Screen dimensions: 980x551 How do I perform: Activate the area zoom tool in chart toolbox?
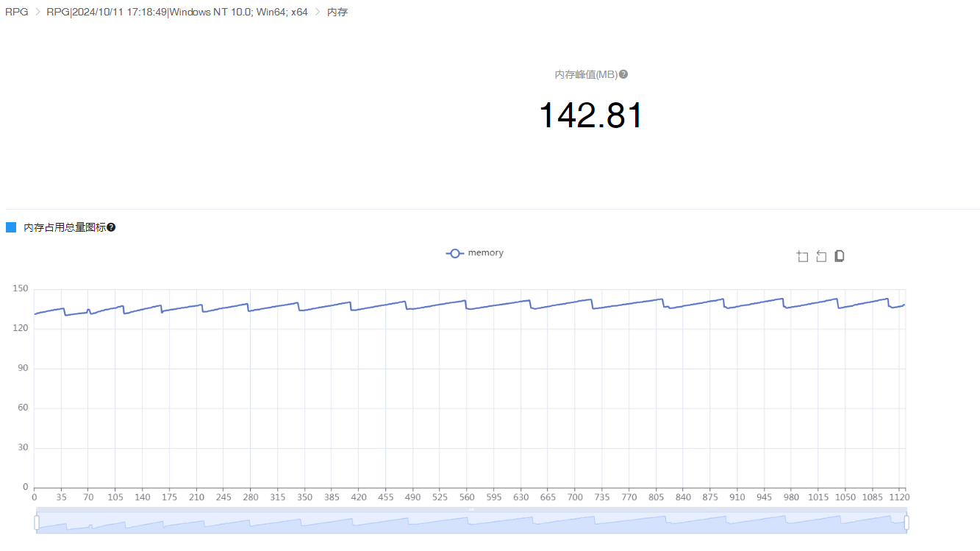(802, 256)
